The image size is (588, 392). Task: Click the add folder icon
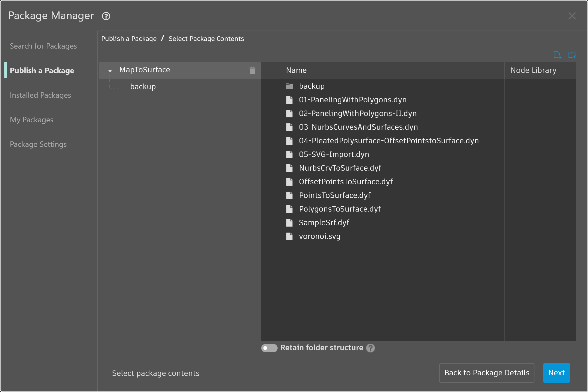point(572,55)
